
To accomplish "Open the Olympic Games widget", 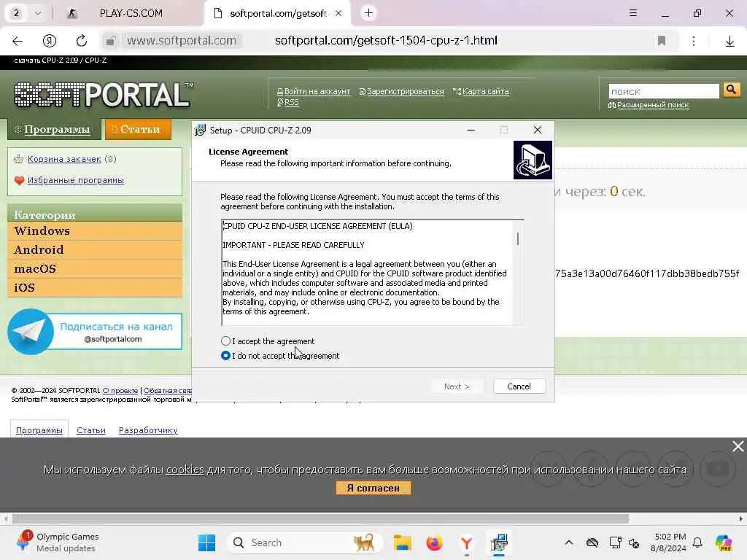I will point(57,542).
